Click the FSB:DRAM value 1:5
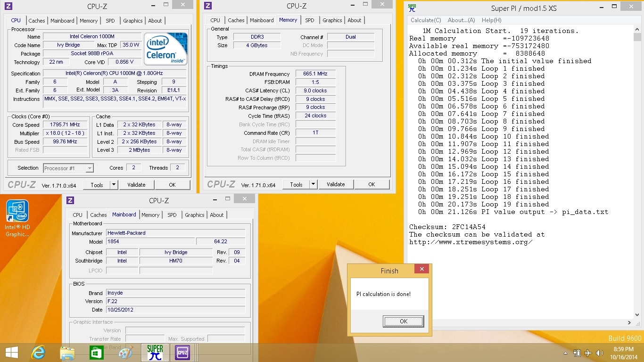The height and width of the screenshot is (362, 644). pos(315,82)
